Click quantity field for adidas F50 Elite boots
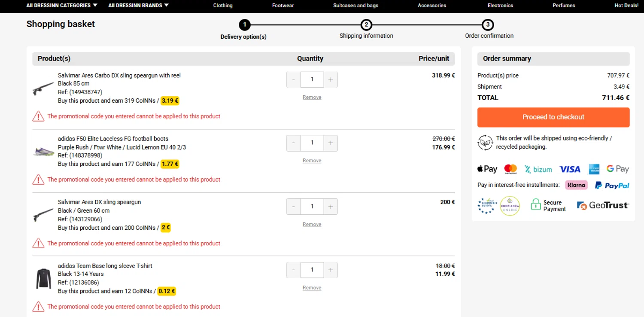Viewport: 644px width, 317px height. pyautogui.click(x=312, y=143)
